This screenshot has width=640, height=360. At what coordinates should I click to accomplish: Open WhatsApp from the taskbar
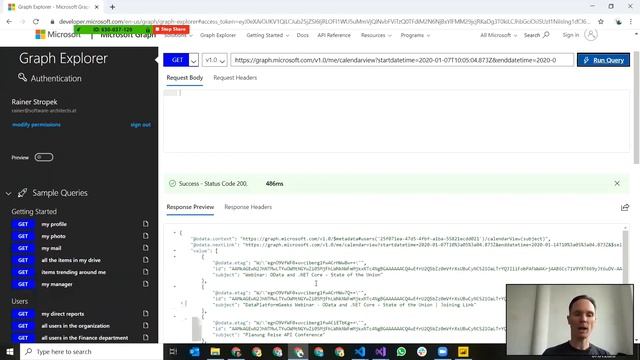[401, 351]
